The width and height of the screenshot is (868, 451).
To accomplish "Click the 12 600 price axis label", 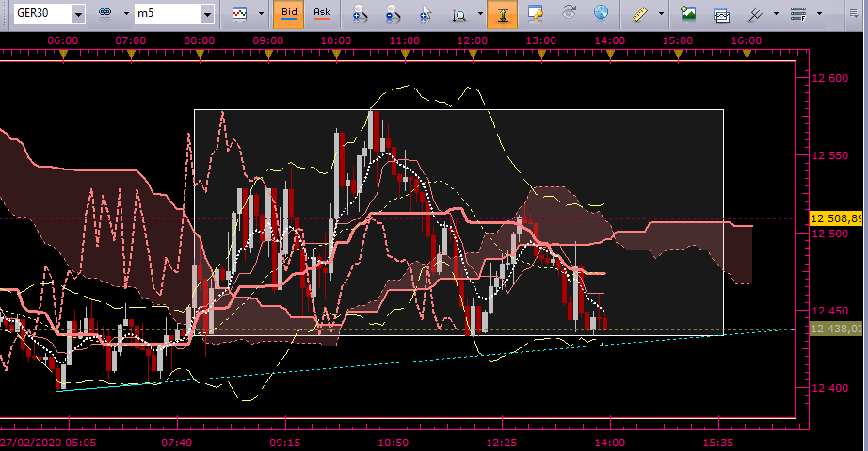I will pyautogui.click(x=829, y=78).
